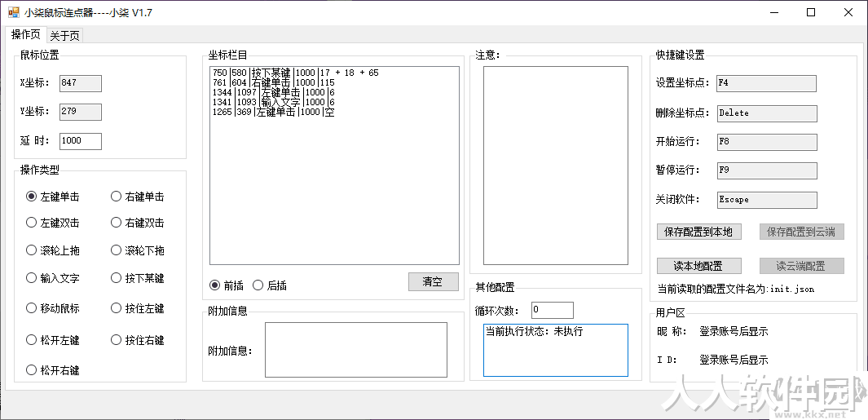Maximize the 小柒鼠标连点器 window
This screenshot has height=420, width=868.
(810, 13)
